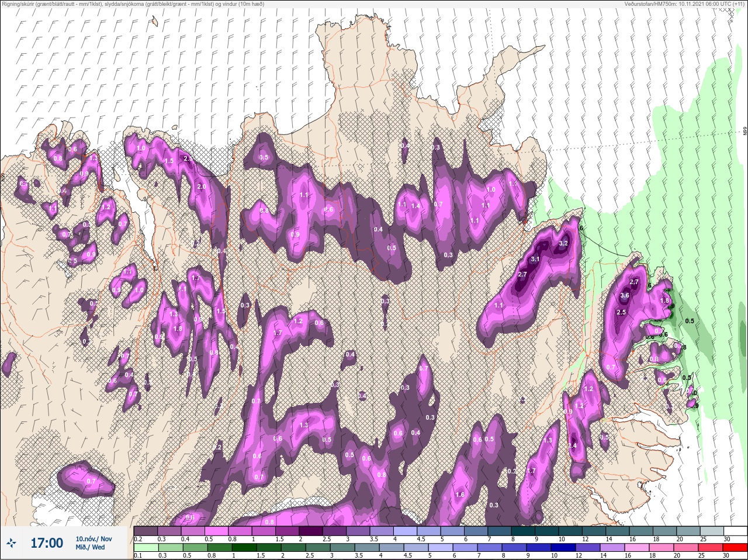Click the 3.1 snowfall value on the map
748x560 pixels.
coord(535,259)
